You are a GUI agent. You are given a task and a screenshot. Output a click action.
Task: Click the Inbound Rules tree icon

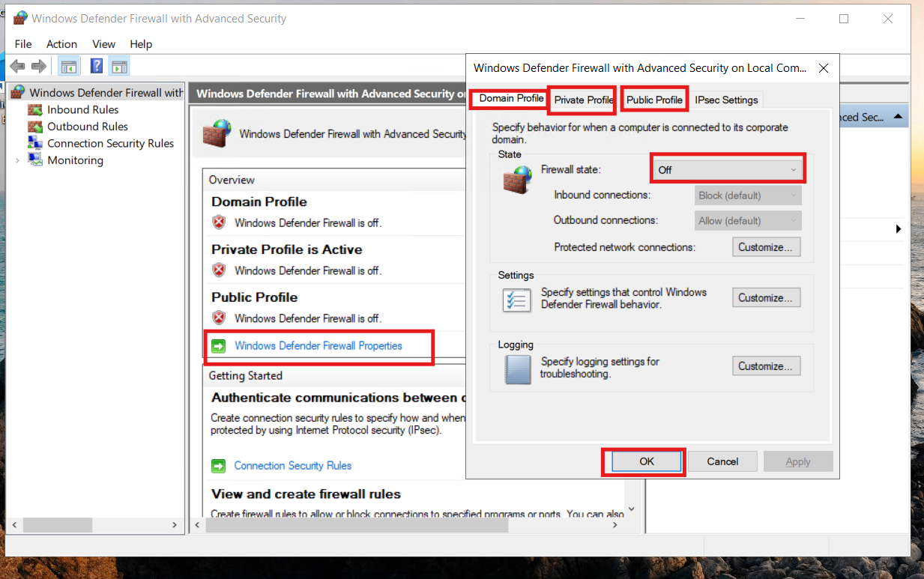coord(35,109)
